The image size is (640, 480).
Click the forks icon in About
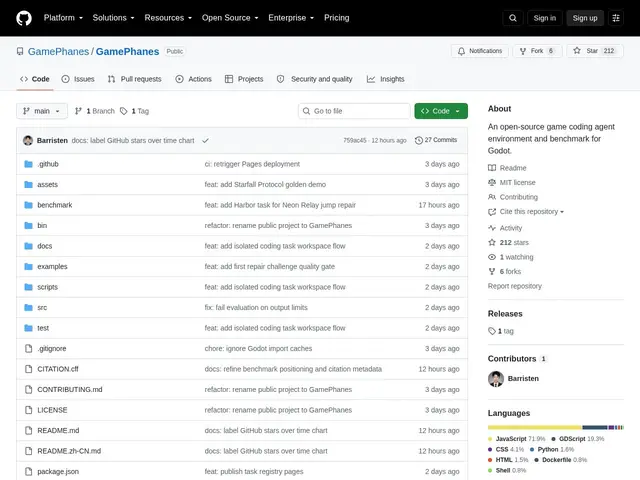(492, 271)
